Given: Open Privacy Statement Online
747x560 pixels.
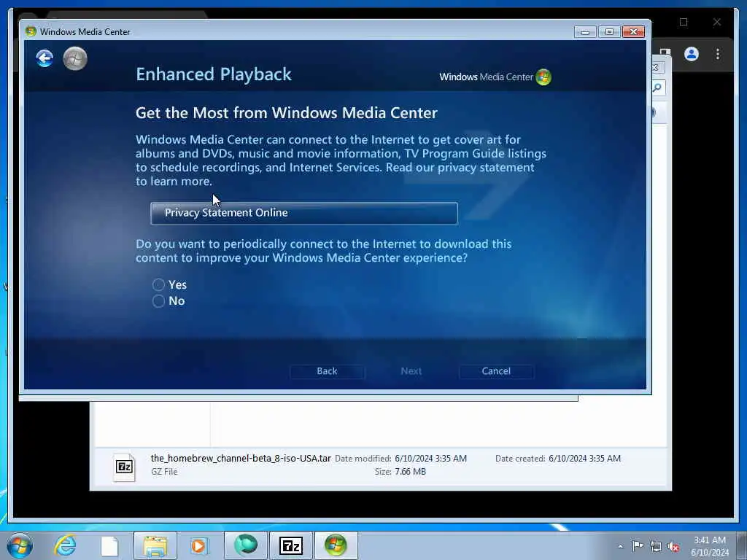Looking at the screenshot, I should pos(304,213).
